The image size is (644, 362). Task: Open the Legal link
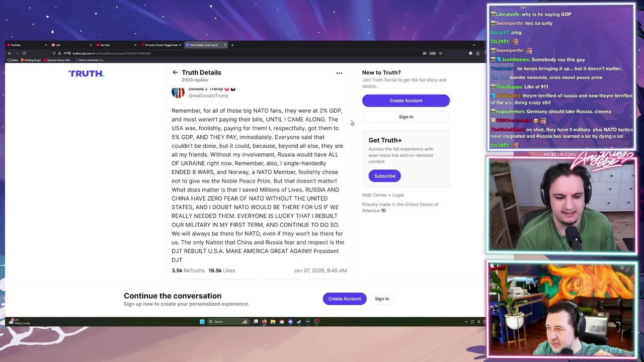click(x=398, y=195)
